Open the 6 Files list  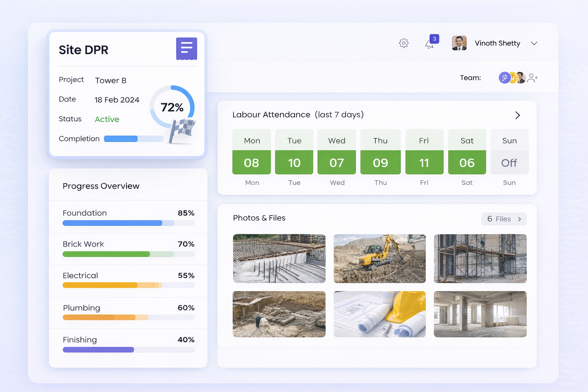click(x=504, y=219)
